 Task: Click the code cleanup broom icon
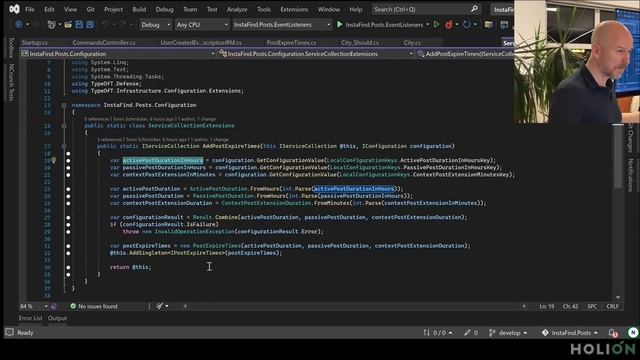pyautogui.click(x=160, y=306)
